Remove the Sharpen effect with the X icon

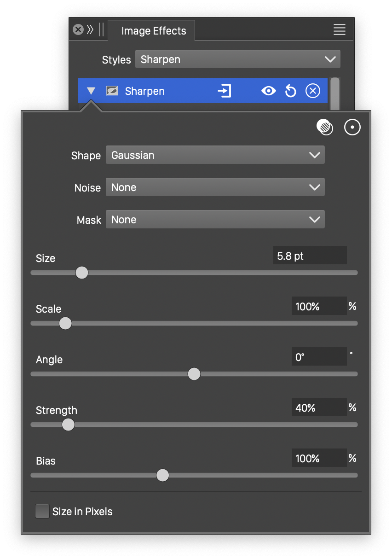point(312,91)
